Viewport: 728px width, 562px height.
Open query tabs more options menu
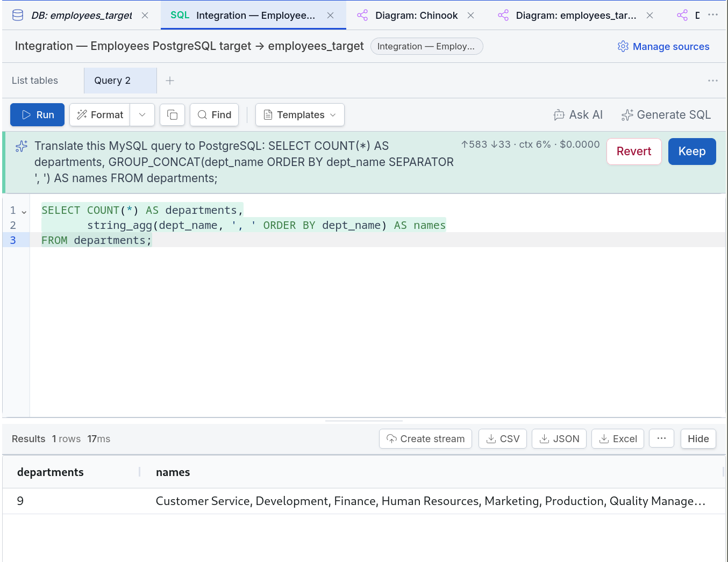point(713,81)
